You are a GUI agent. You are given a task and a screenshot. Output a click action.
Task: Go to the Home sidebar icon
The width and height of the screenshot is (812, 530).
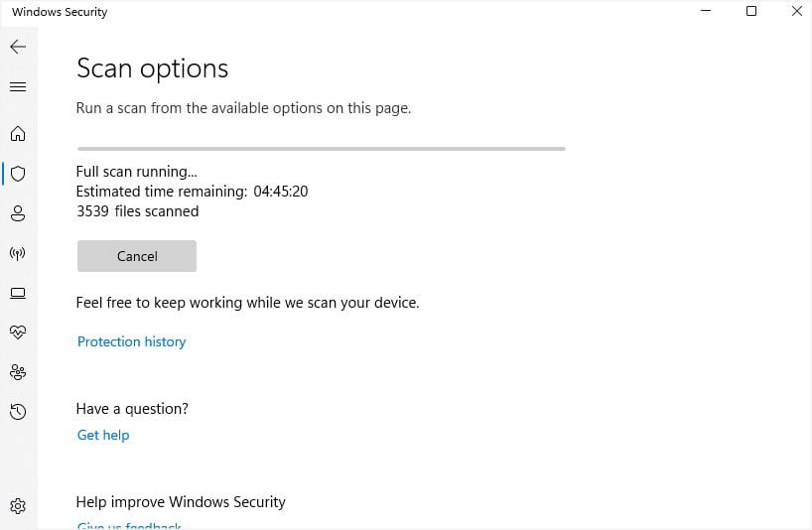point(18,134)
